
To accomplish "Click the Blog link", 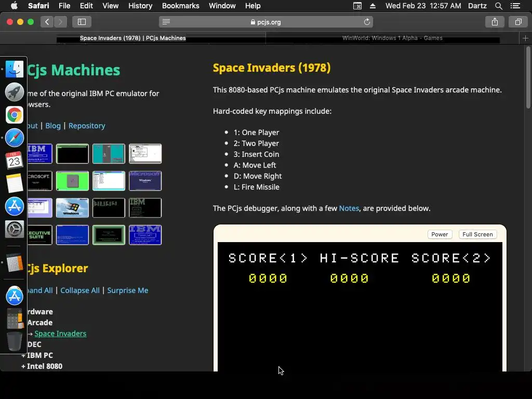I will [53, 126].
